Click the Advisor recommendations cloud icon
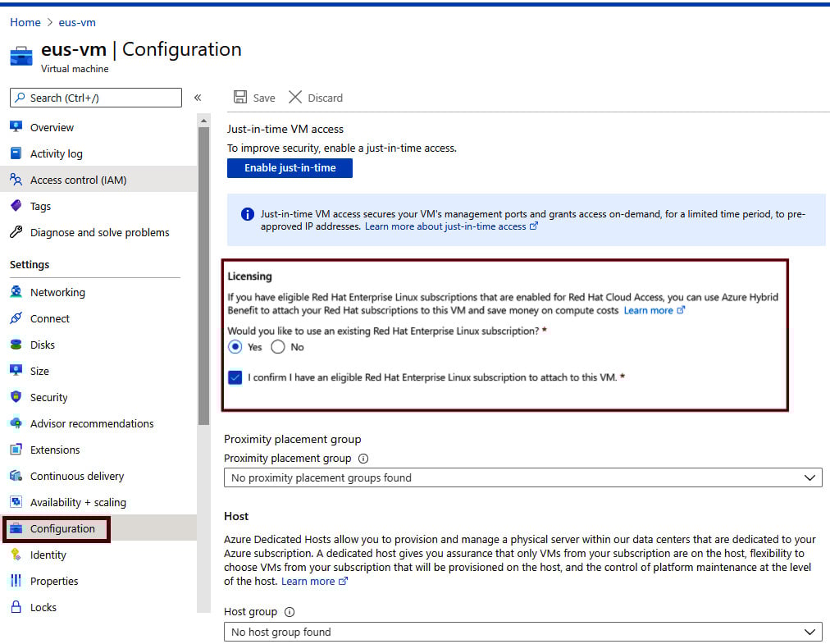This screenshot has height=644, width=830. click(x=16, y=423)
